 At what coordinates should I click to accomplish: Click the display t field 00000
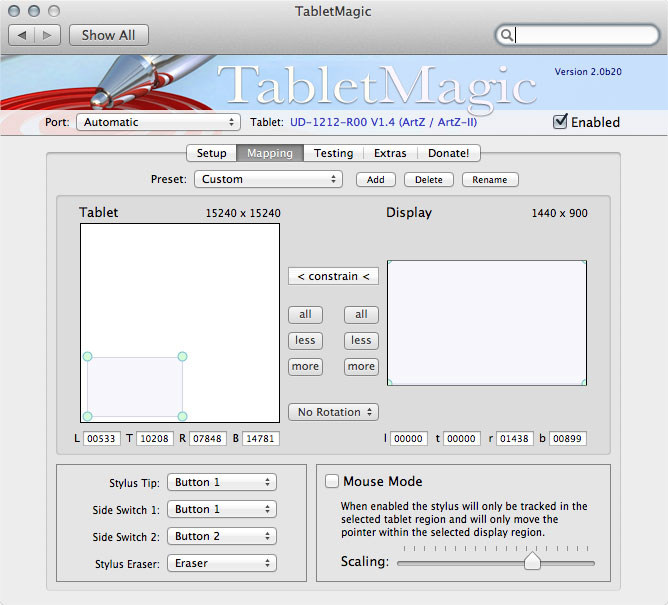pos(462,438)
